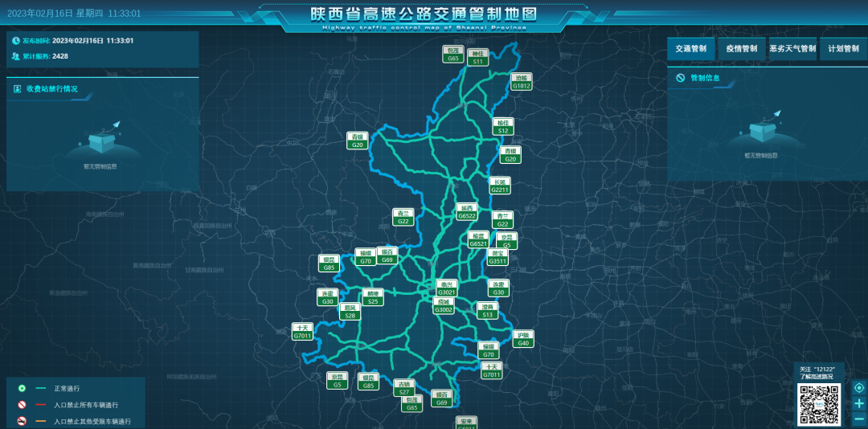The width and height of the screenshot is (868, 429).
Task: Click the 十天 G7011 marker on the west
Action: point(302,332)
